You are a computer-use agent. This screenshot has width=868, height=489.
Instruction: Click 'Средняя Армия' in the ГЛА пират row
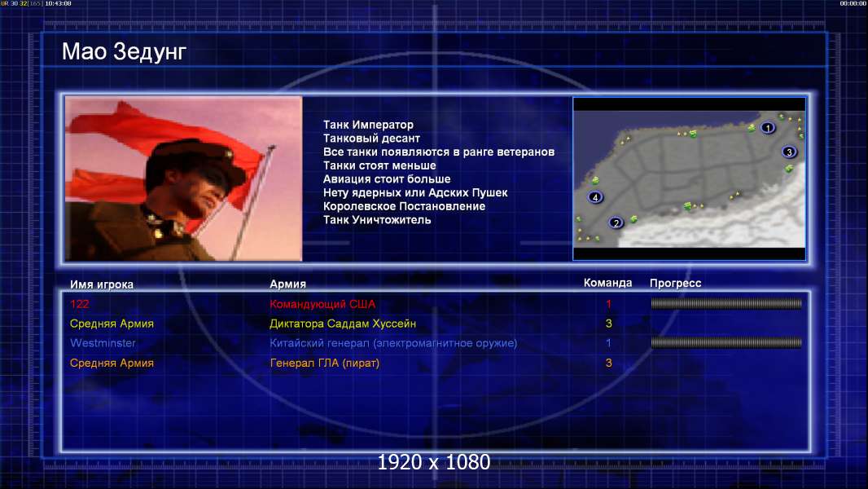(112, 363)
